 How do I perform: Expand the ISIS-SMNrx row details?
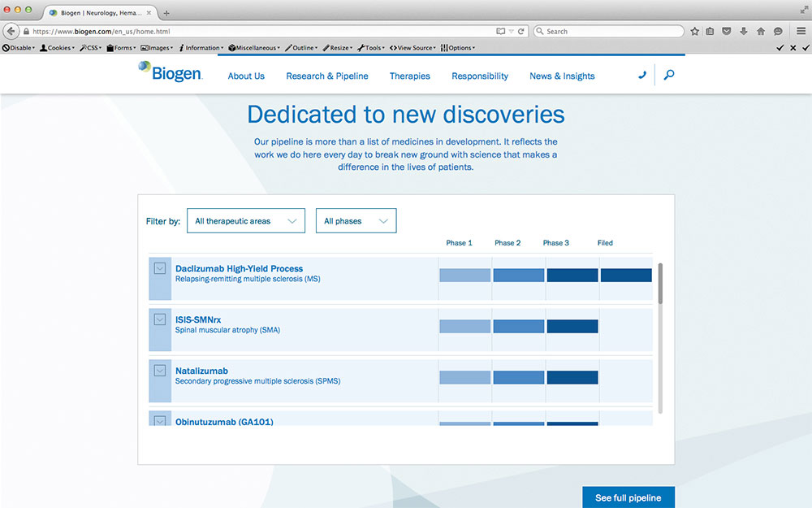(160, 319)
